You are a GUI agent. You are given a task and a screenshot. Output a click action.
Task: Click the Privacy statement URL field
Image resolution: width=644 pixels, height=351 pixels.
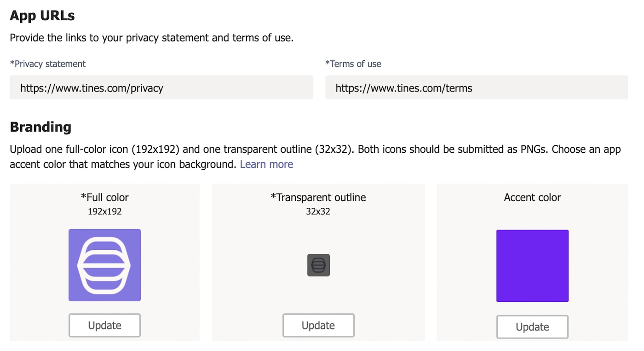[x=161, y=88]
